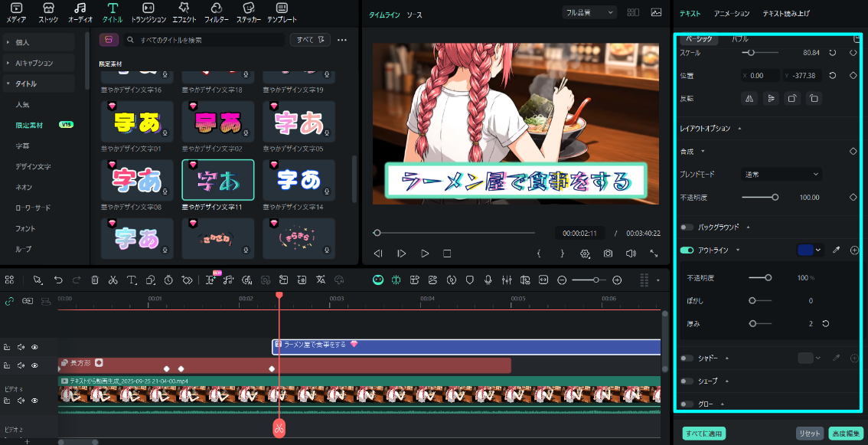868x445 pixels.
Task: Select the 華やかデザイン文字14 title thumbnail
Action: [299, 182]
